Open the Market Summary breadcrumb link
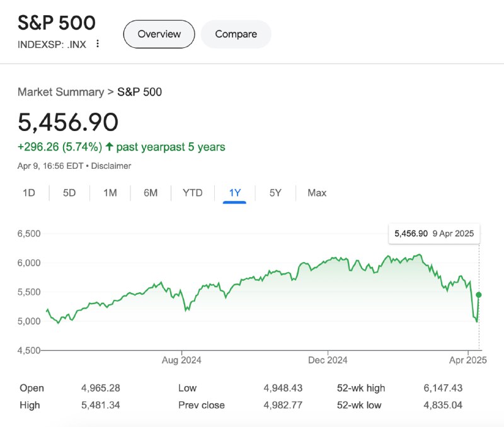The height and width of the screenshot is (427, 504). [60, 92]
